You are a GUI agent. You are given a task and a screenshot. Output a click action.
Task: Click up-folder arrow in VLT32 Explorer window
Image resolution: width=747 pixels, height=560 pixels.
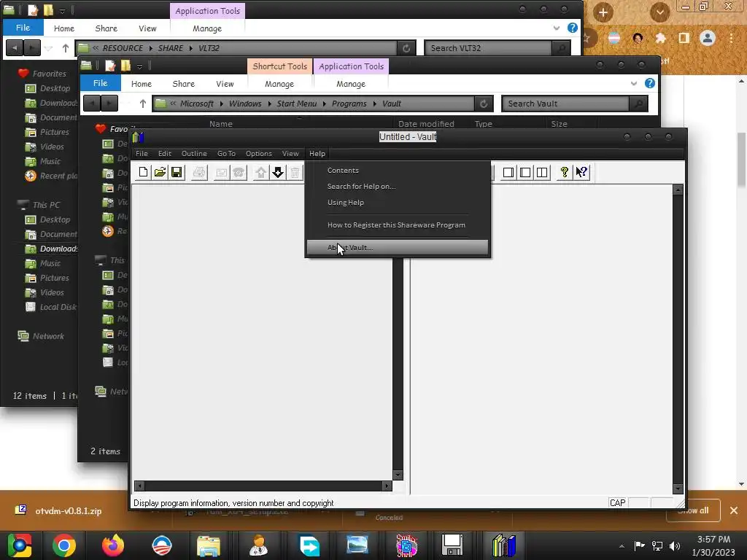65,48
